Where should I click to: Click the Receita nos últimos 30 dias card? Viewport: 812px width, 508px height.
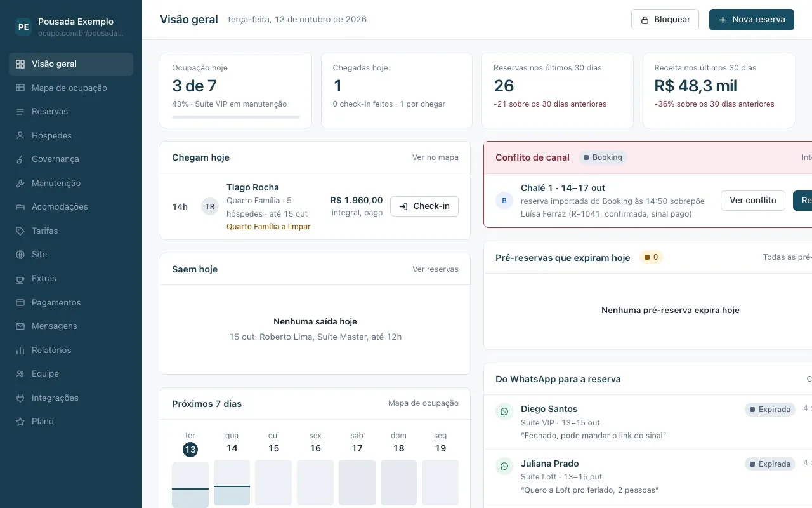coord(718,90)
